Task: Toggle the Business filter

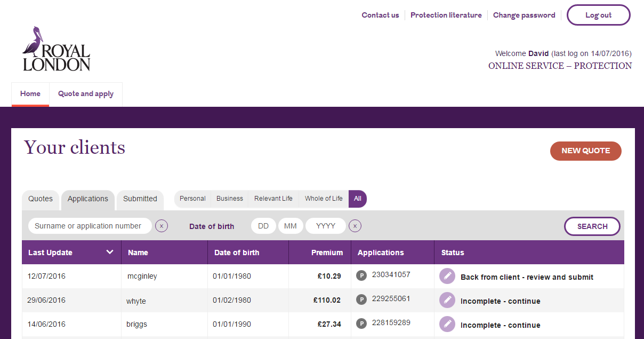Action: tap(230, 198)
